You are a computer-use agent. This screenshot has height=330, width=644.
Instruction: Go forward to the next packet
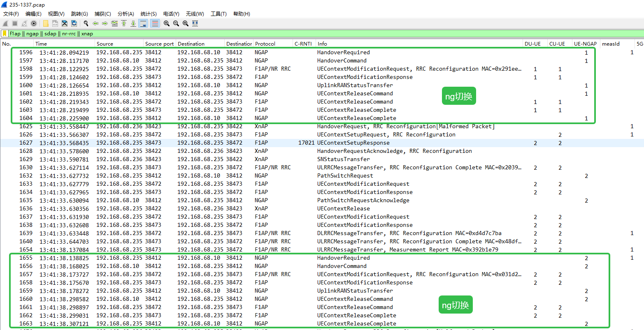(x=105, y=23)
